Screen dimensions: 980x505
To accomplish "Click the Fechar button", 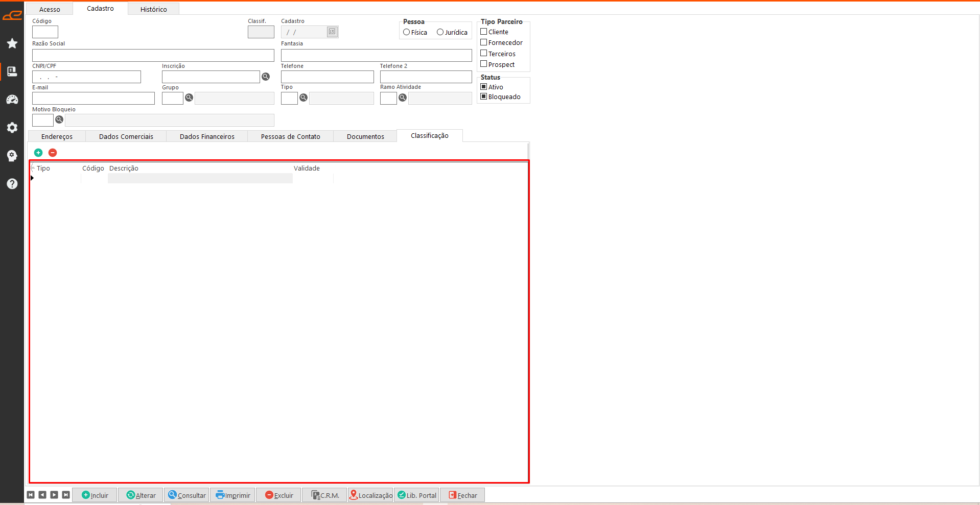I will [x=462, y=495].
